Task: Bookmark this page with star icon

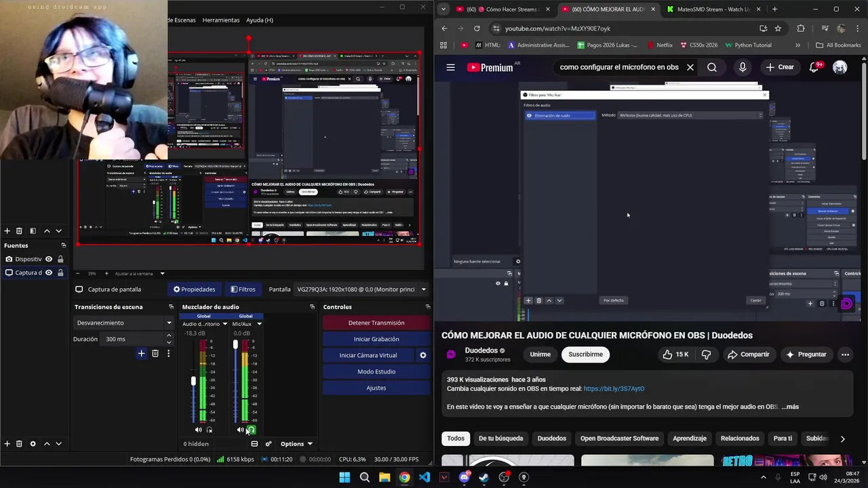Action: (778, 28)
